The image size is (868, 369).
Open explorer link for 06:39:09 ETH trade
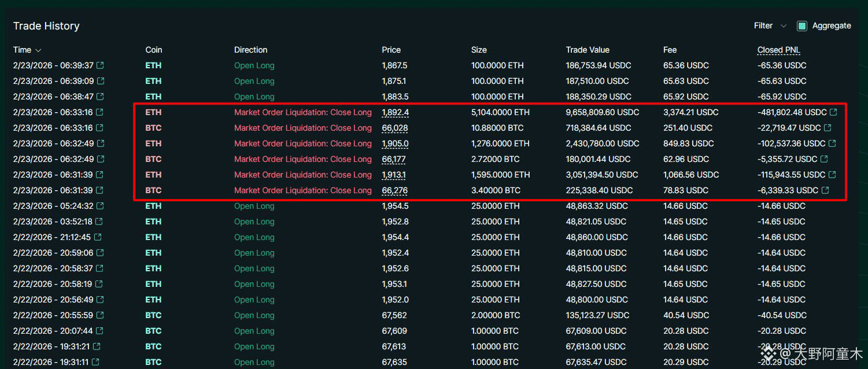pyautogui.click(x=101, y=81)
